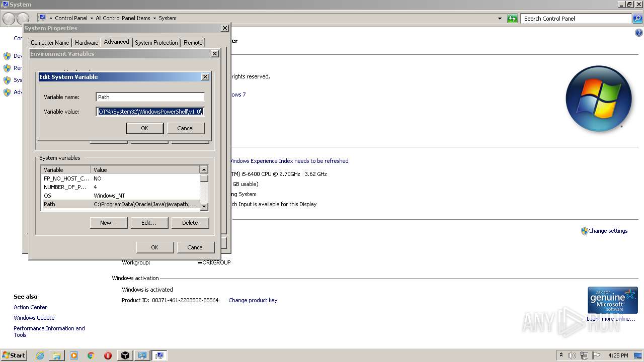Click the System icon in address bar
The image size is (644, 362).
click(x=42, y=18)
